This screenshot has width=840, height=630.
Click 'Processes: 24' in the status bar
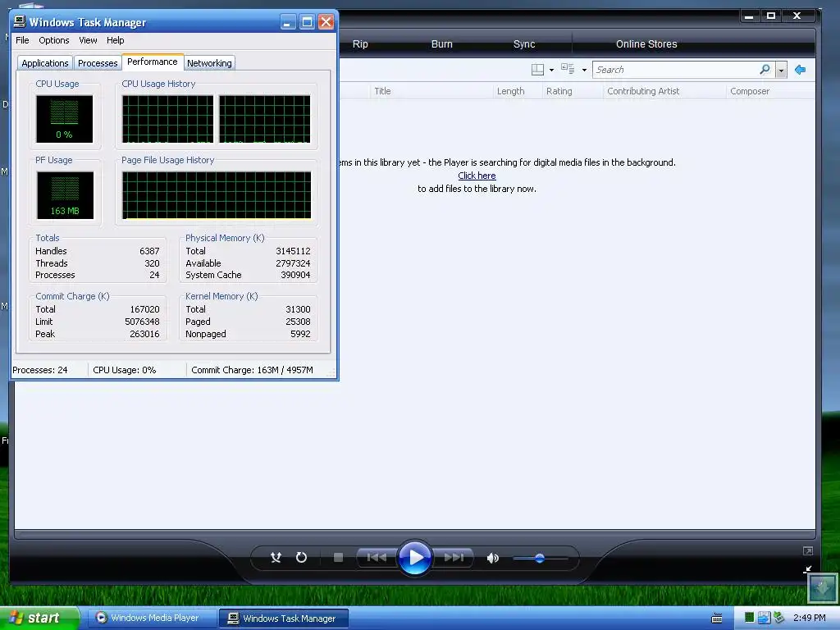pos(40,370)
